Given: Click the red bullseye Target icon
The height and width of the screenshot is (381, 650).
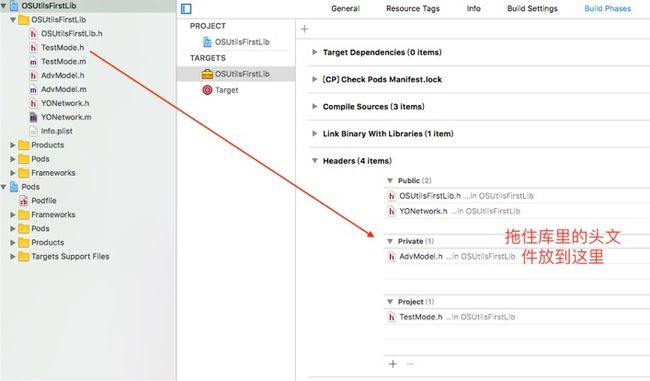Looking at the screenshot, I should [207, 90].
